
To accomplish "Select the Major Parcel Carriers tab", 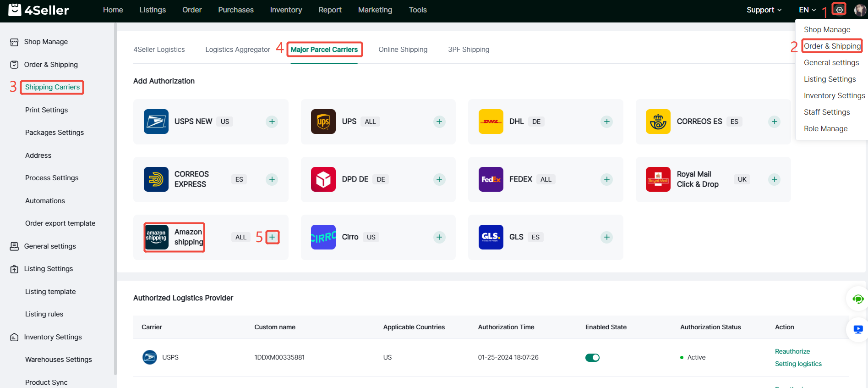I will (324, 50).
